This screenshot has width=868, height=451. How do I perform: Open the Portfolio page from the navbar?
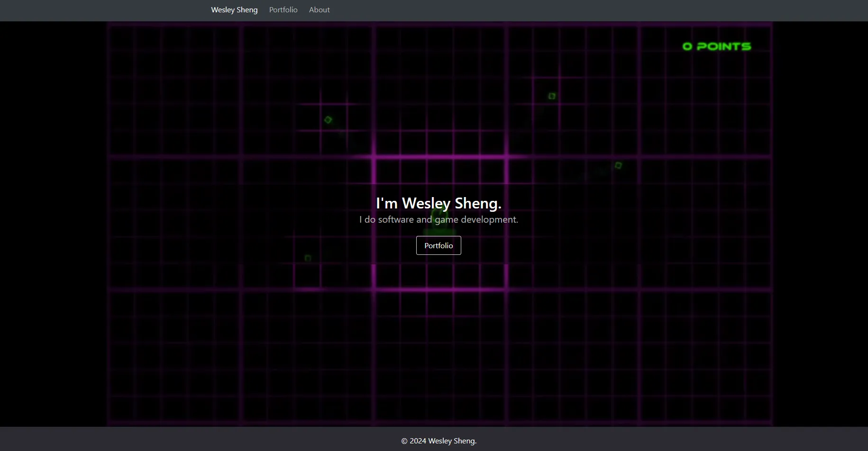click(283, 9)
